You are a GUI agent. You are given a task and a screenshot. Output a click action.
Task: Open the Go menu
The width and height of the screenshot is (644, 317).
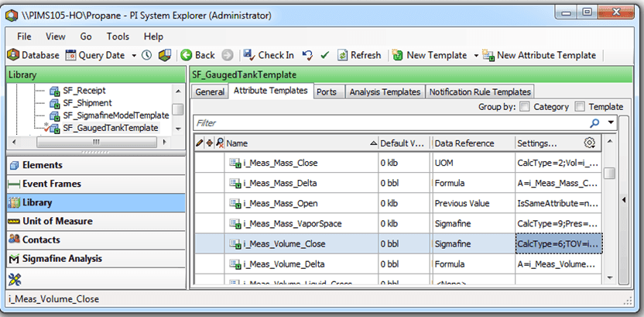(x=86, y=36)
